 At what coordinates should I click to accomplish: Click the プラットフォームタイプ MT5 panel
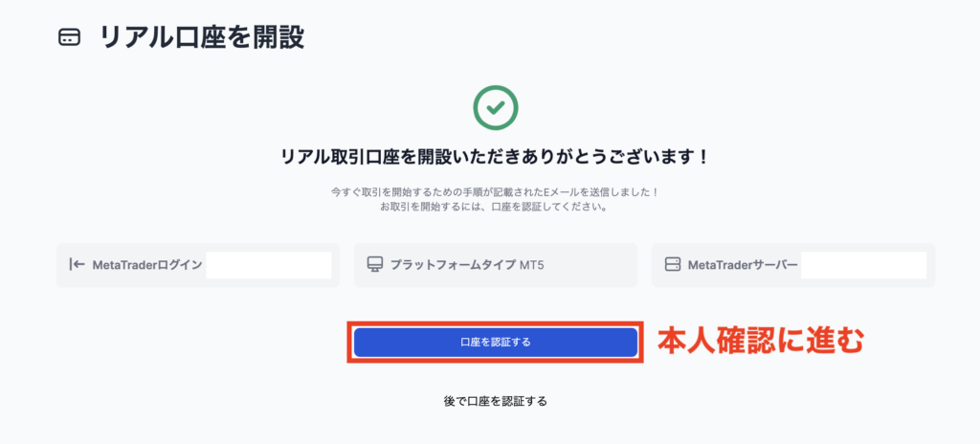(496, 265)
